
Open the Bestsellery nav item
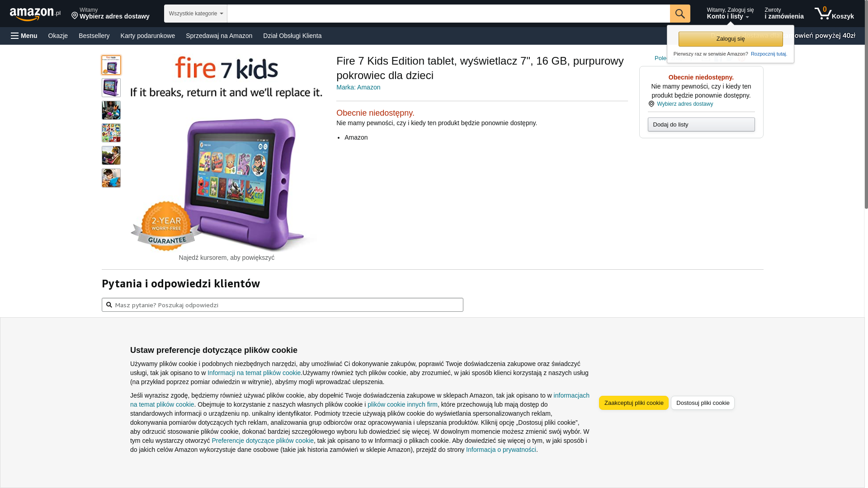point(94,36)
